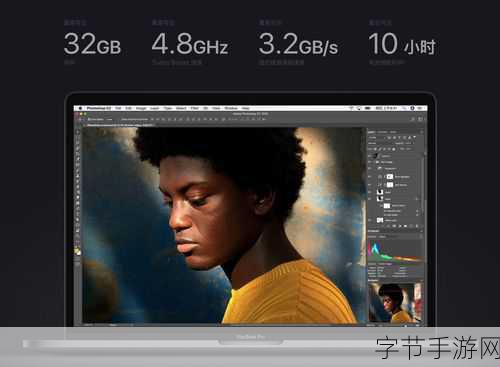The image size is (500, 367).
Task: Click the foreground color swatch in toolbar
Action: click(x=77, y=251)
